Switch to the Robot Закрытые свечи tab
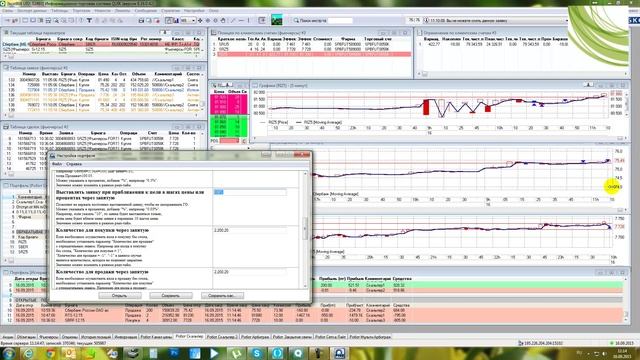The width and height of the screenshot is (640, 360). [292, 337]
